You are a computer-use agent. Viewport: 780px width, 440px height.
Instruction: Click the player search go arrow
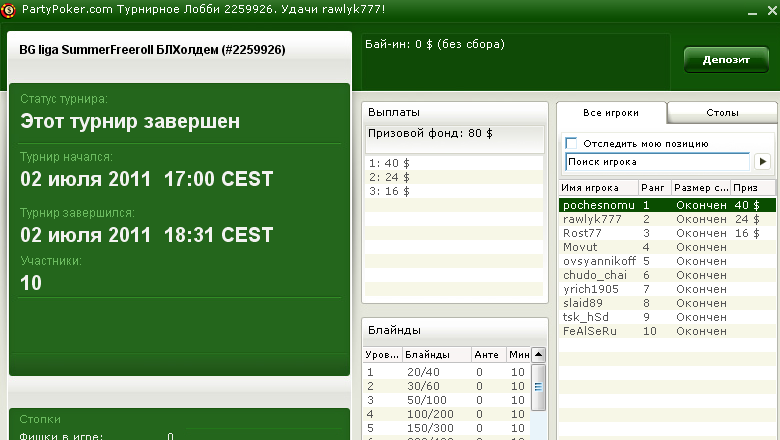pos(763,162)
